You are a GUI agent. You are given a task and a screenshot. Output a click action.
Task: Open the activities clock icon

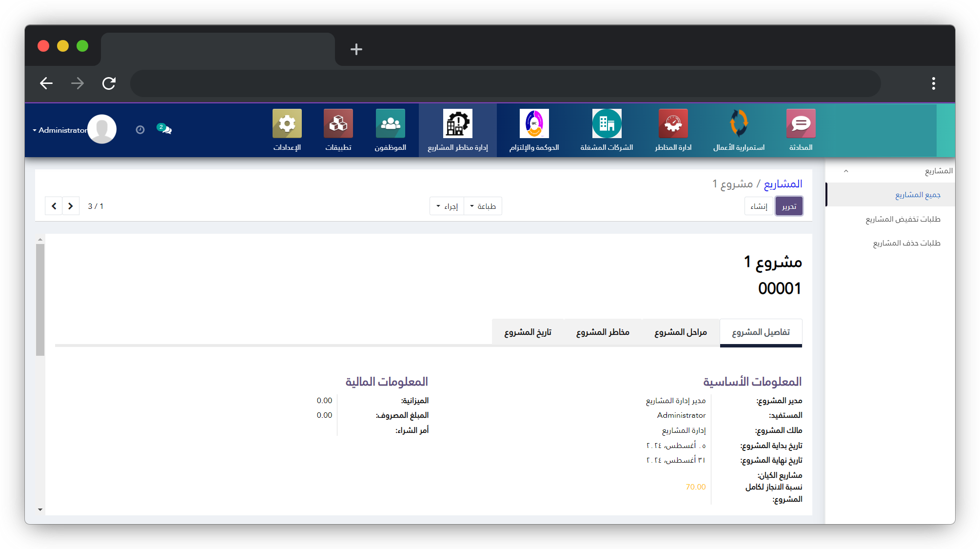pos(140,130)
